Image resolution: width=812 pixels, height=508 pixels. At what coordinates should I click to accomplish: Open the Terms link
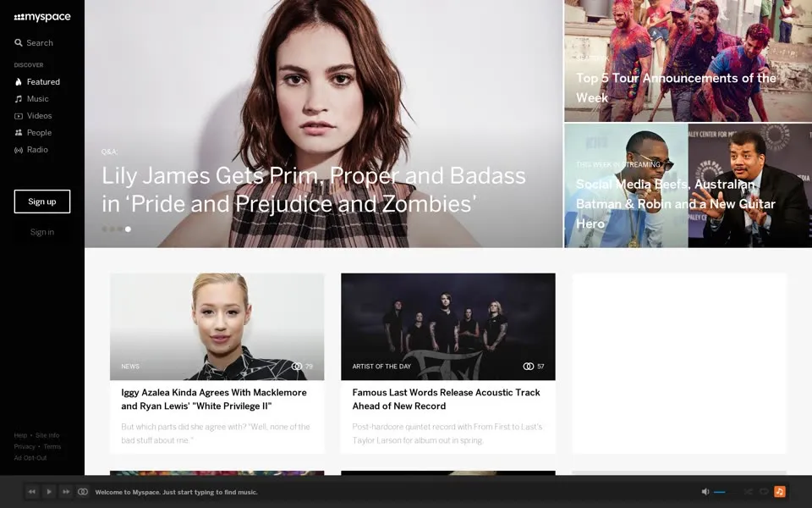click(52, 447)
